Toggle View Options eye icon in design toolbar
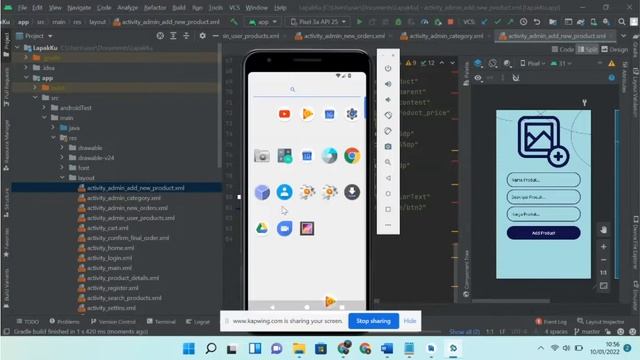 tap(478, 78)
